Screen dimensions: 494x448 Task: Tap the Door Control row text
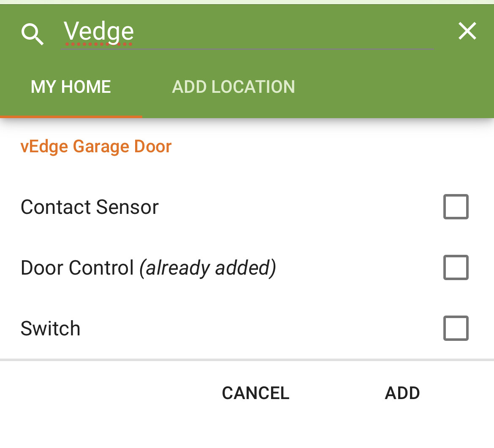(77, 267)
